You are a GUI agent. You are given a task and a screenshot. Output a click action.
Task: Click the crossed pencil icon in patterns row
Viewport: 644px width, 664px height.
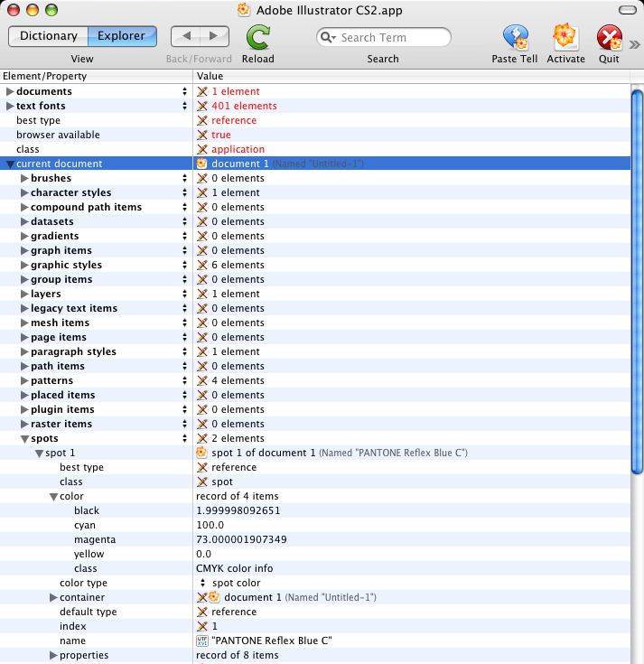pyautogui.click(x=202, y=380)
